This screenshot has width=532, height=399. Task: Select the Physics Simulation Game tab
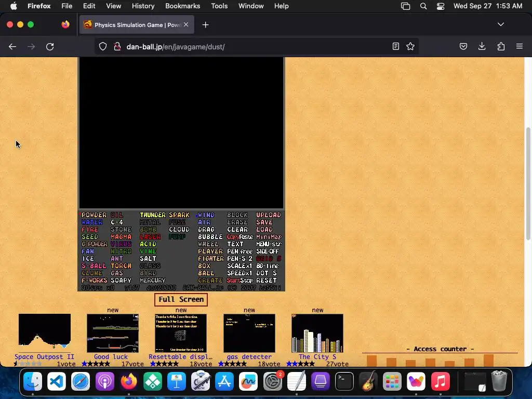pyautogui.click(x=137, y=25)
